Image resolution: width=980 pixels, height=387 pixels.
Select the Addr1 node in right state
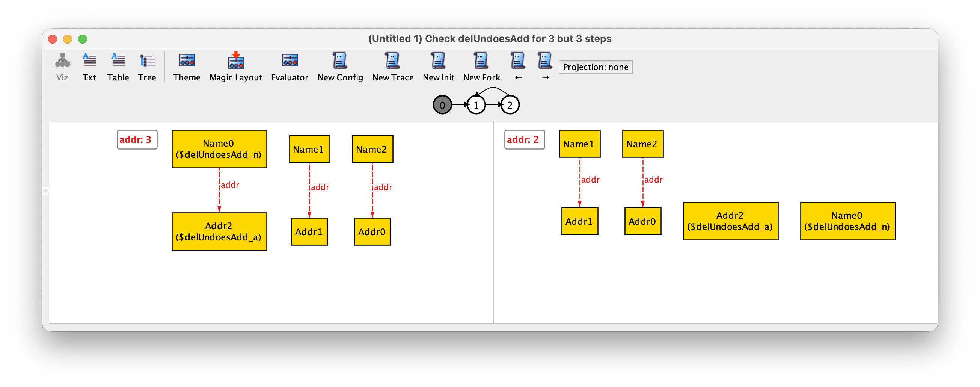point(579,221)
